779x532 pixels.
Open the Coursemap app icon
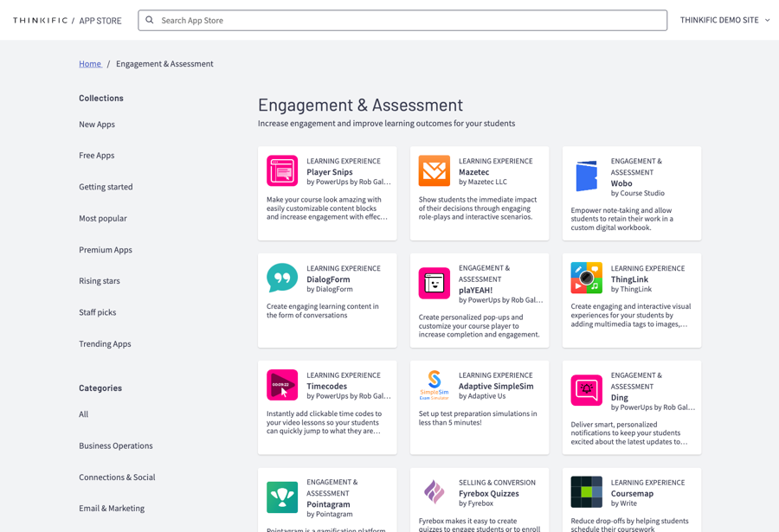(x=586, y=492)
